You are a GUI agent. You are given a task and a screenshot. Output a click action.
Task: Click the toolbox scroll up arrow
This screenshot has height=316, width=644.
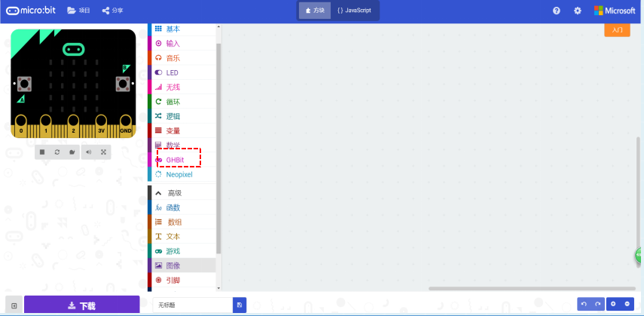(218, 26)
